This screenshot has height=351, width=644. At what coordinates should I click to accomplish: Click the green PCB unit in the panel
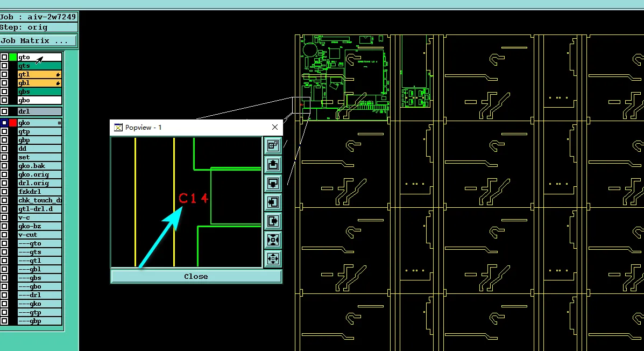point(345,78)
